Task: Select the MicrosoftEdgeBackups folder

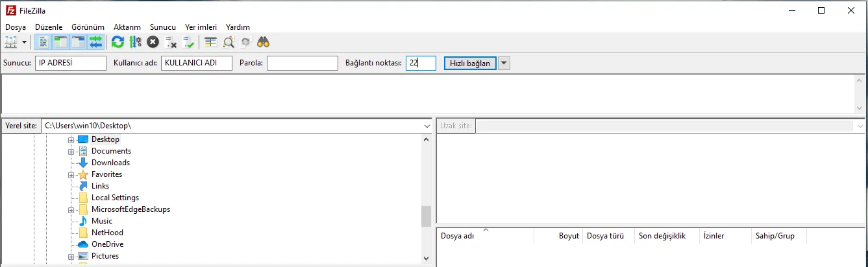Action: [130, 209]
